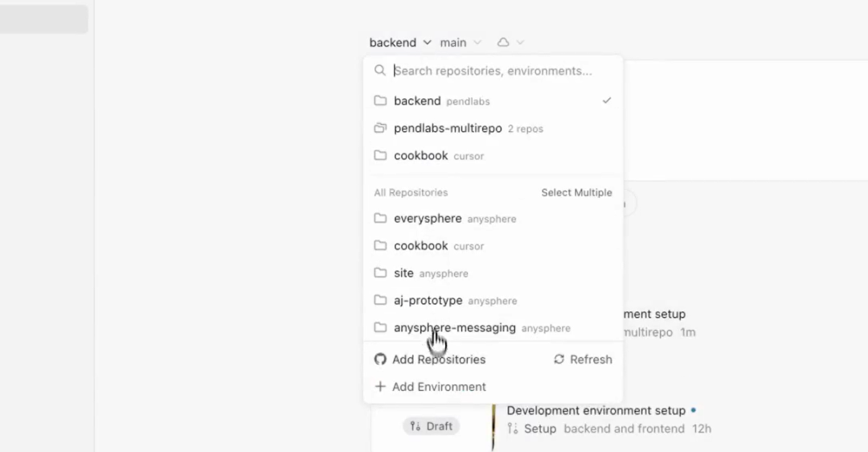Choose the site repository from anysphere

pos(493,273)
